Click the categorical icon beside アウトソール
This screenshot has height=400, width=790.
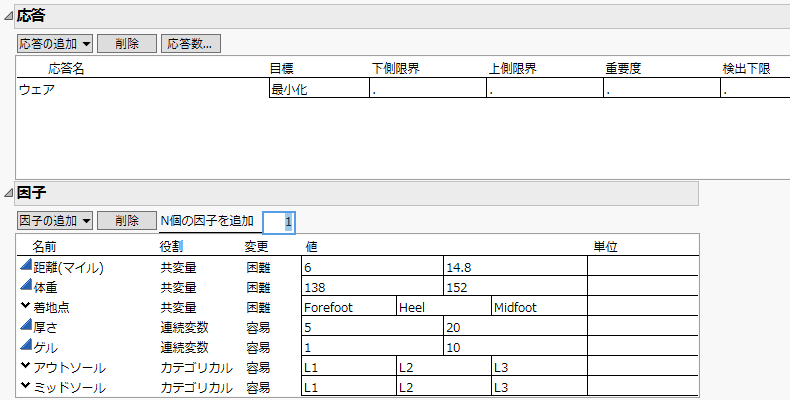tap(25, 365)
